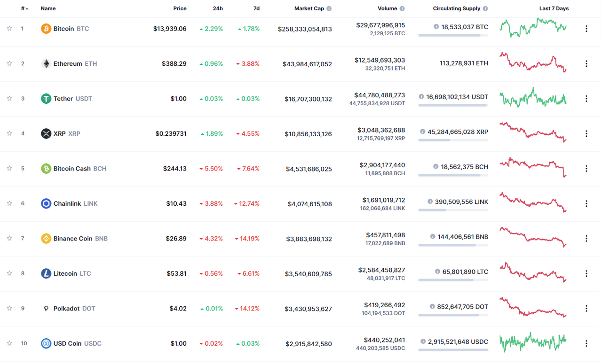This screenshot has height=364, width=602.
Task: Click Bitcoin circulating supply progress bar
Action: (453, 35)
